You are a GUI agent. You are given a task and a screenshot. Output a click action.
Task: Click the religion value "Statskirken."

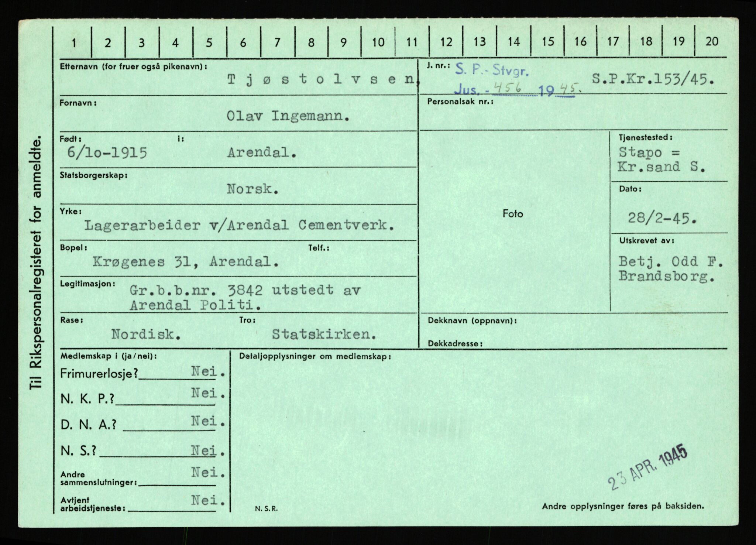(324, 335)
